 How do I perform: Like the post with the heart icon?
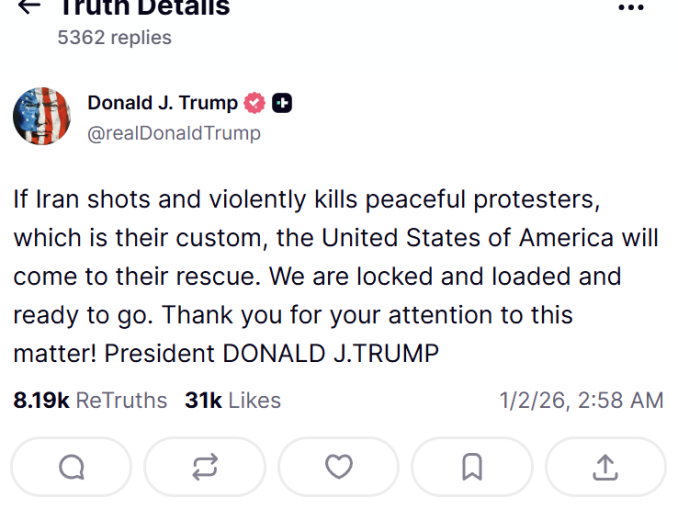pyautogui.click(x=339, y=467)
